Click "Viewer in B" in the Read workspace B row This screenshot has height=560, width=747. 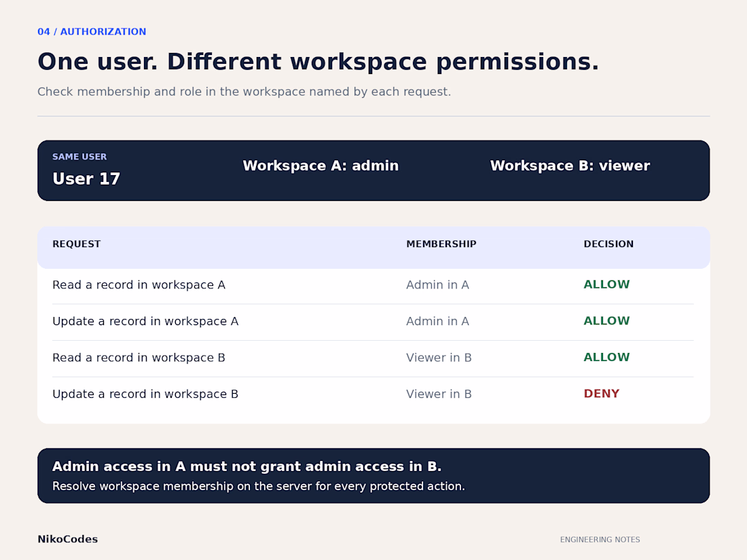pyautogui.click(x=439, y=358)
